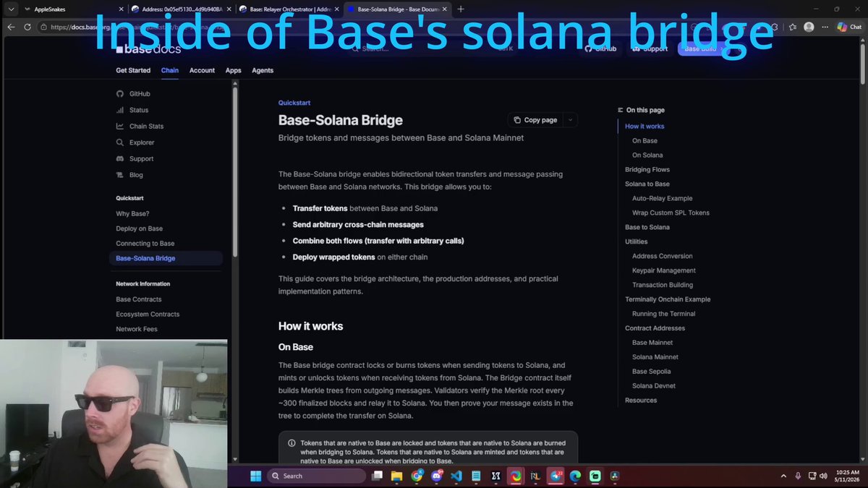
Task: Open the volume control in system tray
Action: pos(825,476)
